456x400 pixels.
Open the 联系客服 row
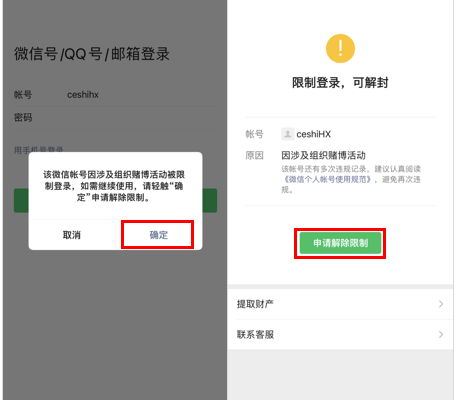340,334
